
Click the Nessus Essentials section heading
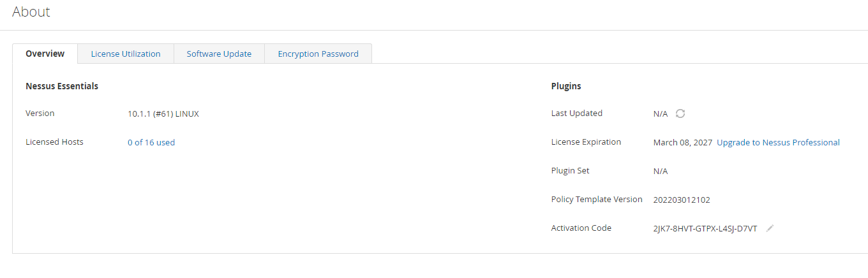pos(62,86)
